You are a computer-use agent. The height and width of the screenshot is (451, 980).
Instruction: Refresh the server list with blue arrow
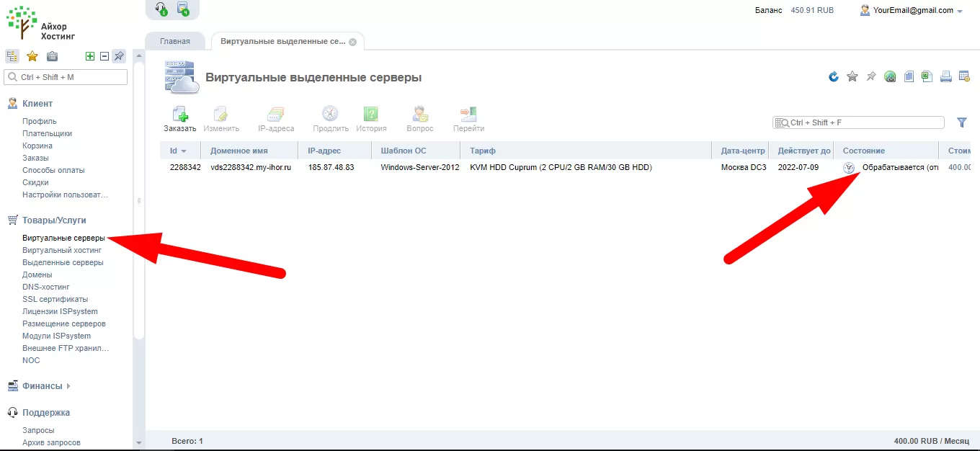(834, 76)
